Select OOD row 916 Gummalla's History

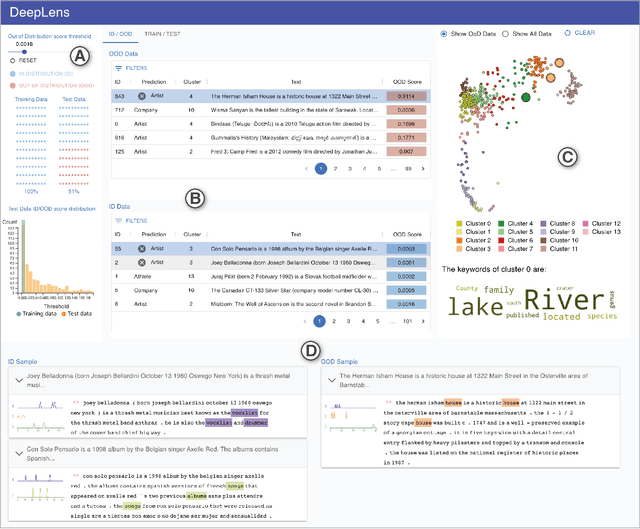click(271, 138)
